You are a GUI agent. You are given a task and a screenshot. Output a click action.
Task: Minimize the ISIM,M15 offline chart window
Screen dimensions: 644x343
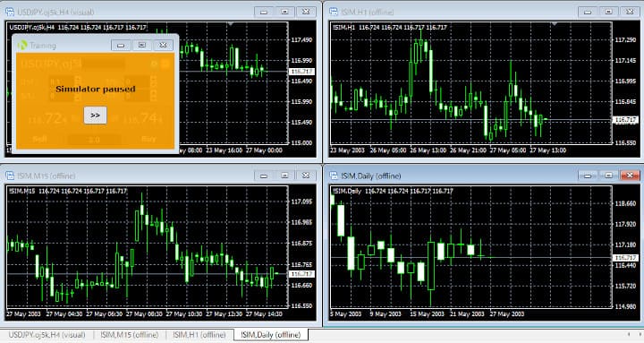[264, 176]
